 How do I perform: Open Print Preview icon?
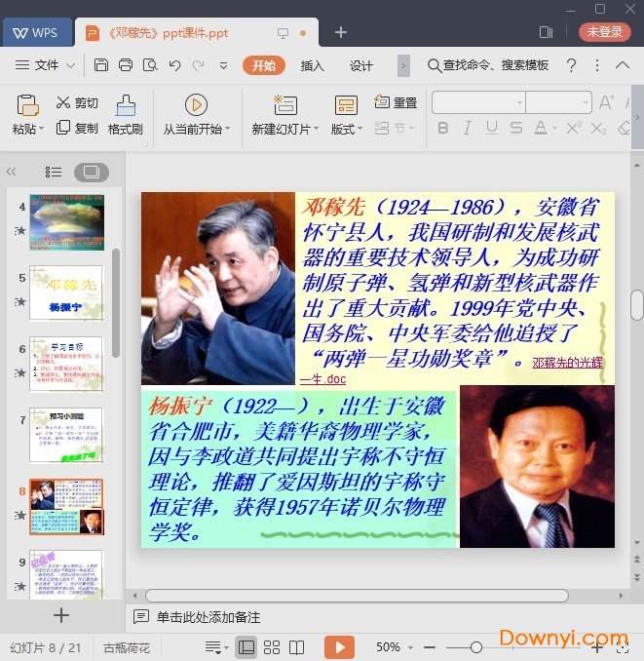150,65
